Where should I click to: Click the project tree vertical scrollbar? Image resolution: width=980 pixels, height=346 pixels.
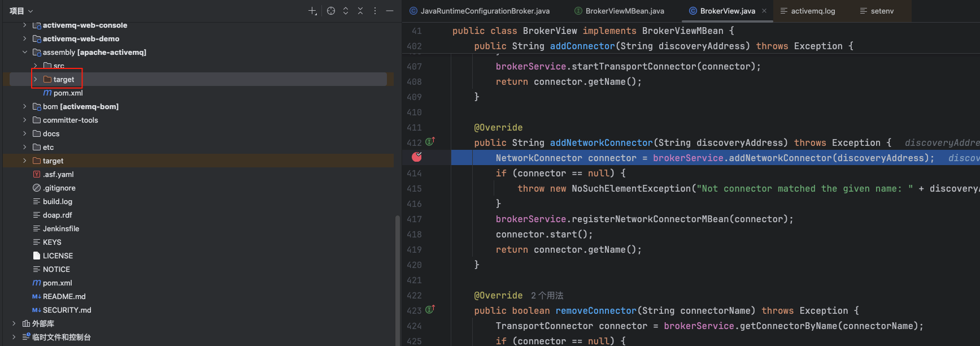(x=397, y=277)
